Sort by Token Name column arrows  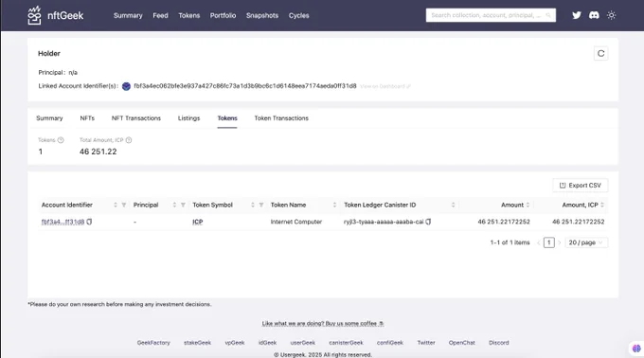click(x=334, y=205)
